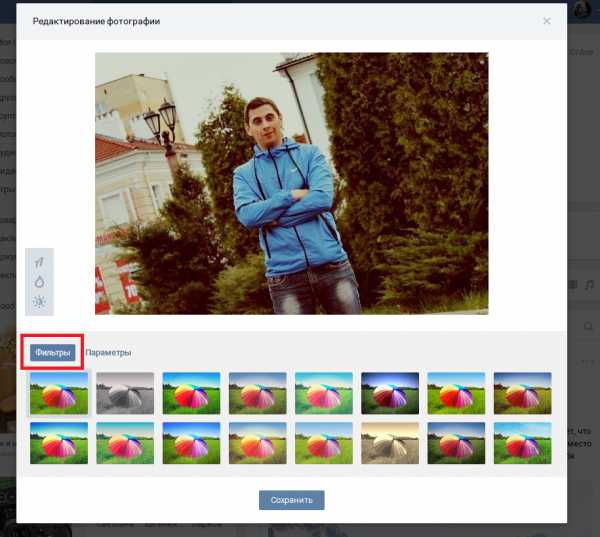Choose the third filter thumbnail in top row
The image size is (600, 537).
(191, 393)
